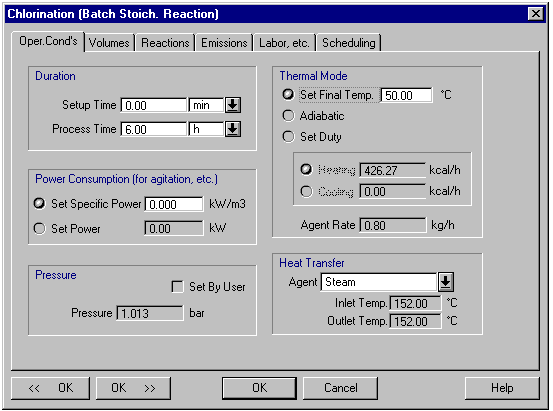The height and width of the screenshot is (411, 553).
Task: Click the Process Time value field
Action: [x=153, y=129]
